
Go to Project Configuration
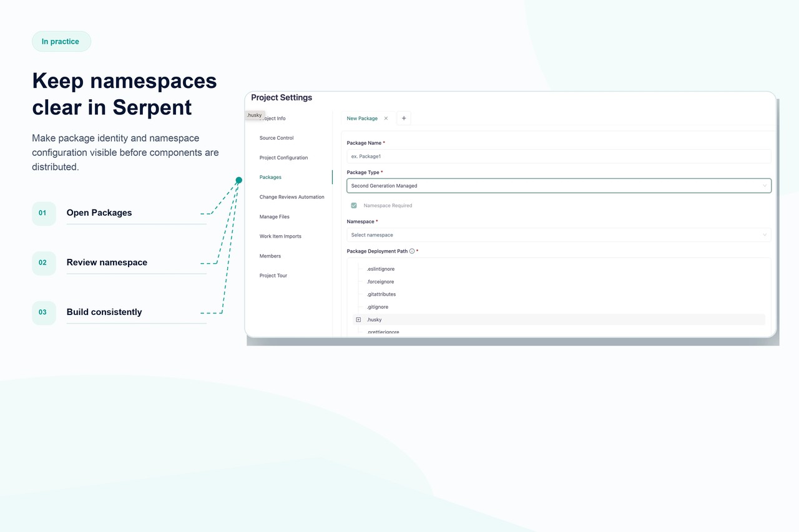pyautogui.click(x=283, y=158)
